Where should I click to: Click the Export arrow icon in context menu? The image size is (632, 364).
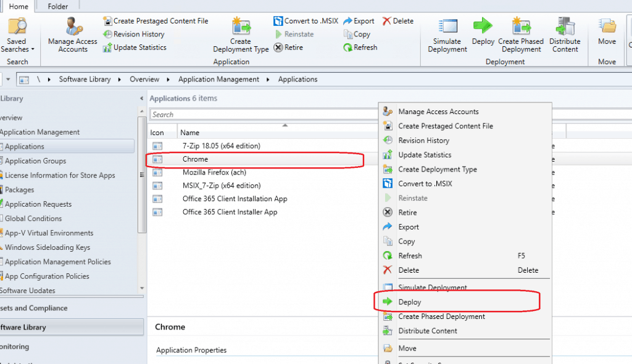click(388, 226)
